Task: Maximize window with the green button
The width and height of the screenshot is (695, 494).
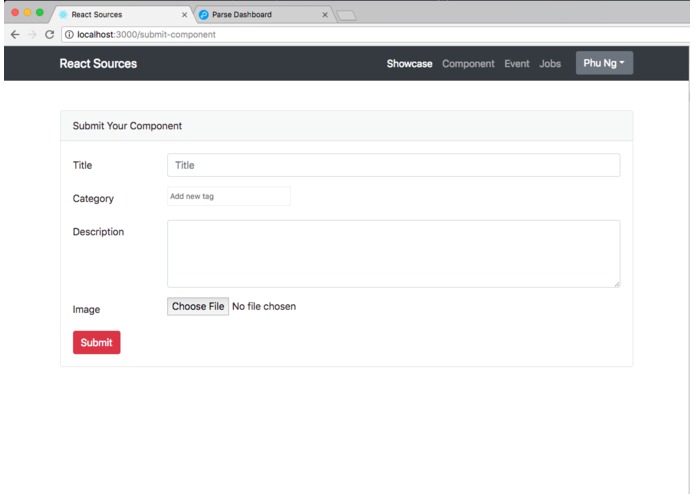Action: [40, 12]
